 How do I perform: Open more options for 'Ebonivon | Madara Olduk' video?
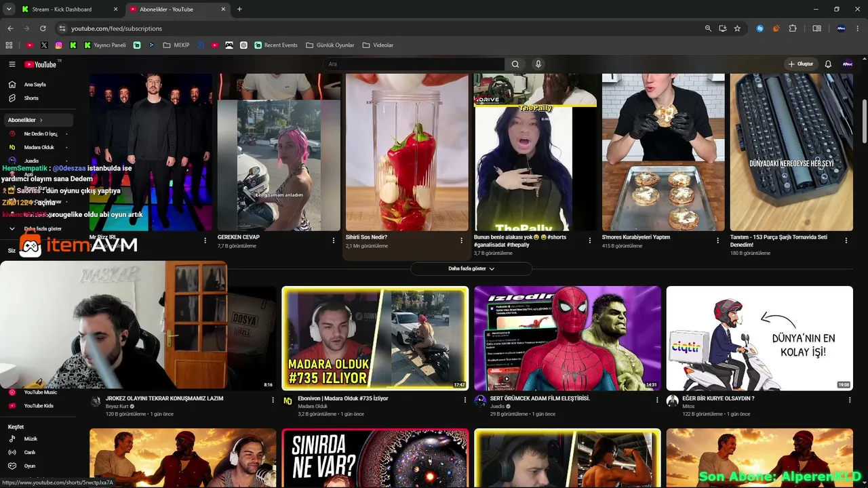pyautogui.click(x=465, y=400)
